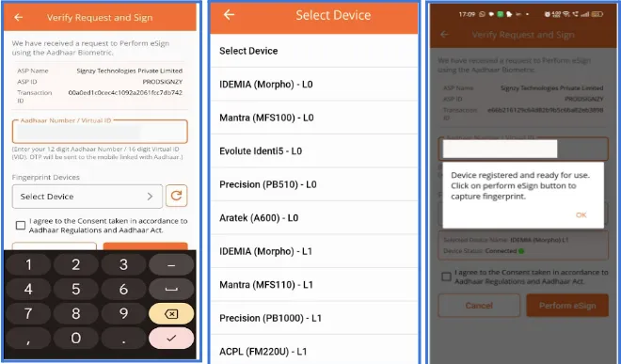
Task: Click the green Connected status dot
Action: (521, 251)
